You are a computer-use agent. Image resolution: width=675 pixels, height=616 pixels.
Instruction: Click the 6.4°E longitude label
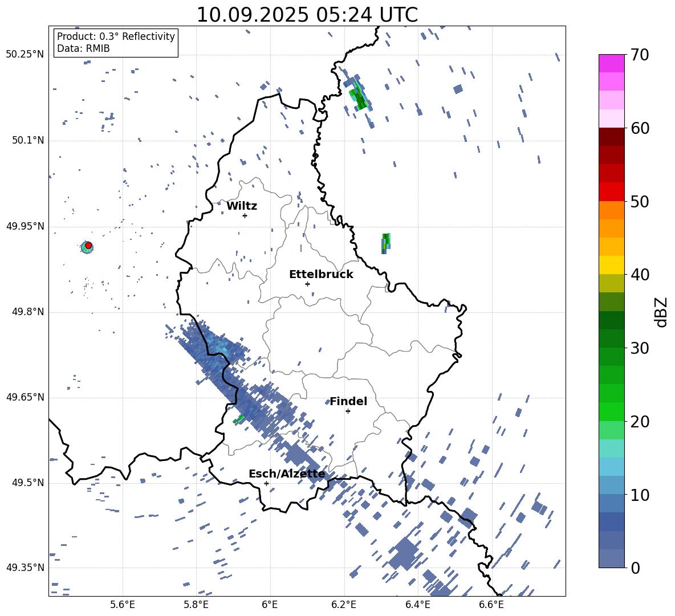click(417, 605)
